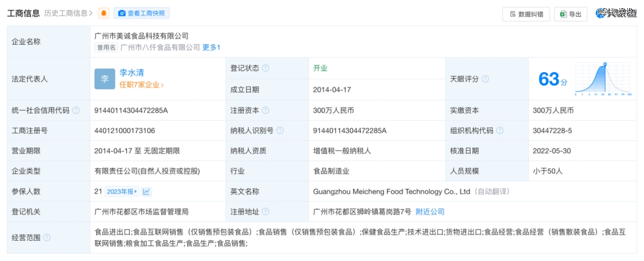Click former name 广州市八仟食品有限公司
This screenshot has height=261, width=644.
tap(160, 48)
